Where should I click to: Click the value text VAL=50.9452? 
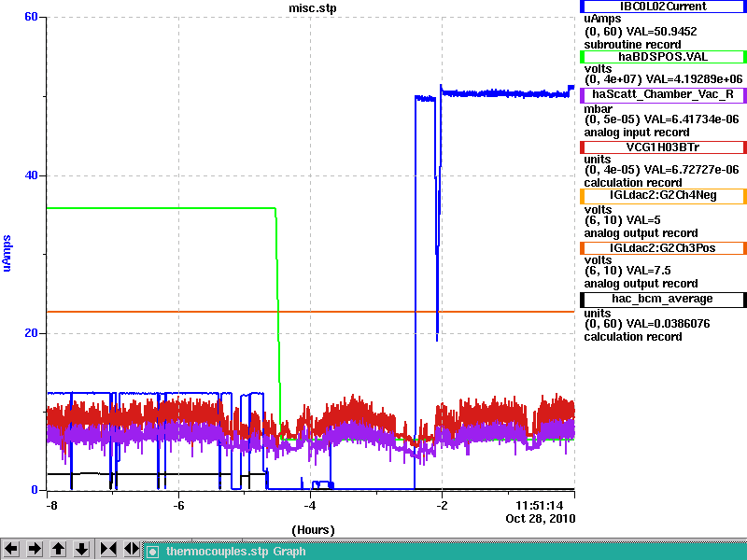point(661,32)
